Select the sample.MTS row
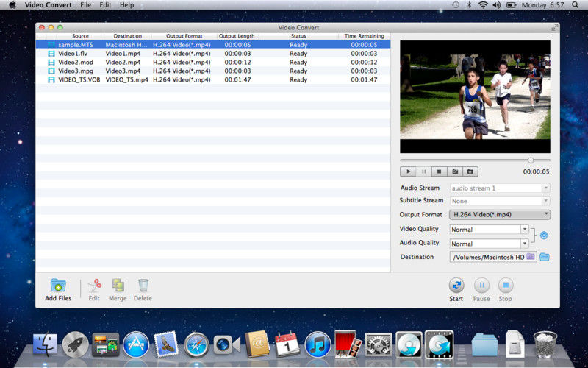This screenshot has height=368, width=588. point(213,45)
